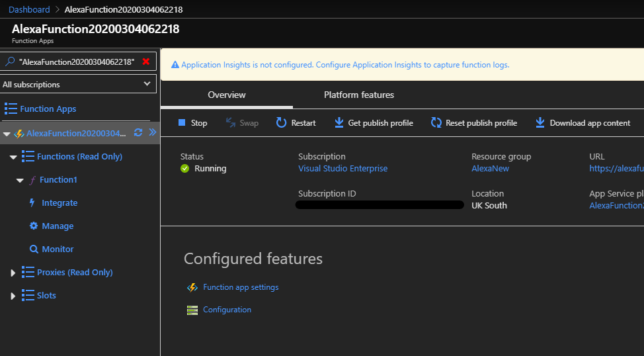644x356 pixels.
Task: Click the Proxies (Read Only) list icon
Action: tap(28, 272)
